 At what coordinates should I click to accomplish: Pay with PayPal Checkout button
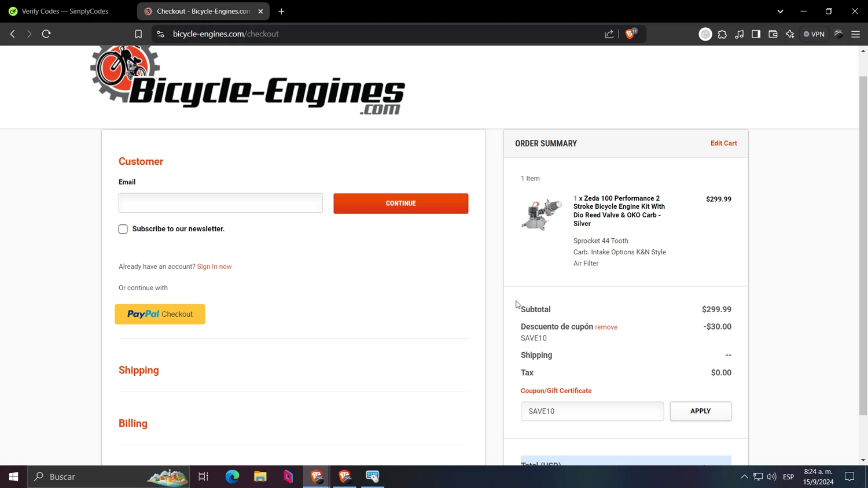pyautogui.click(x=160, y=314)
